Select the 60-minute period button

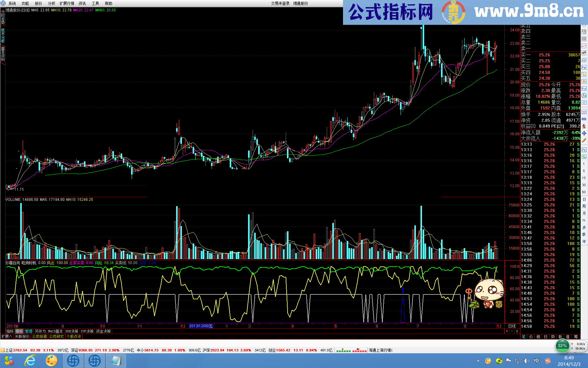click(584, 192)
